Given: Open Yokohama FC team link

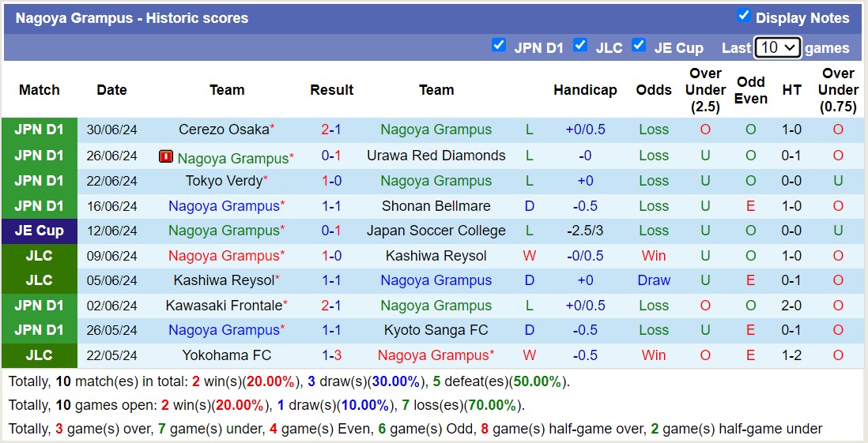Looking at the screenshot, I should 226,355.
